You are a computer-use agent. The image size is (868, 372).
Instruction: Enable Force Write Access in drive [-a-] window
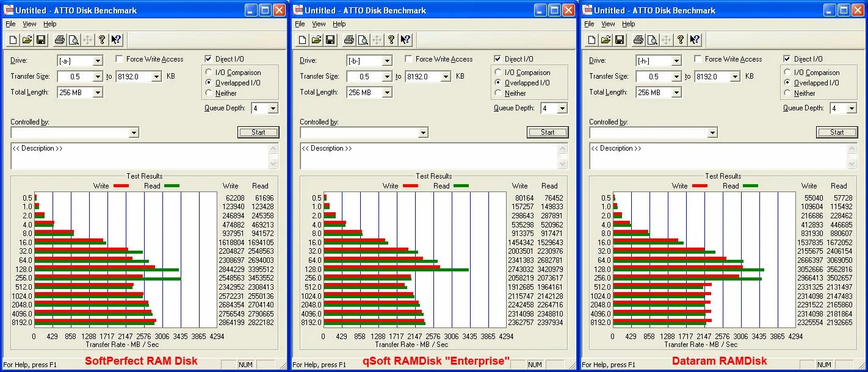(x=120, y=59)
